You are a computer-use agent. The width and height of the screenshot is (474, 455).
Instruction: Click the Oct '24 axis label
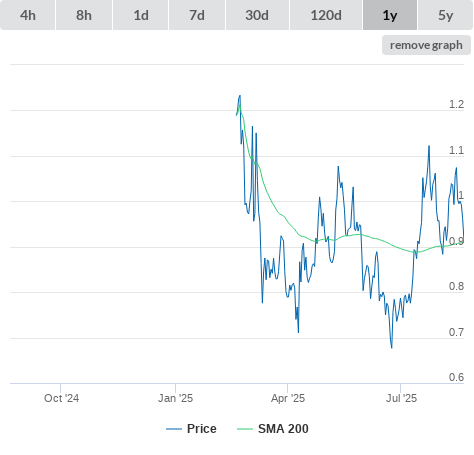click(x=61, y=398)
